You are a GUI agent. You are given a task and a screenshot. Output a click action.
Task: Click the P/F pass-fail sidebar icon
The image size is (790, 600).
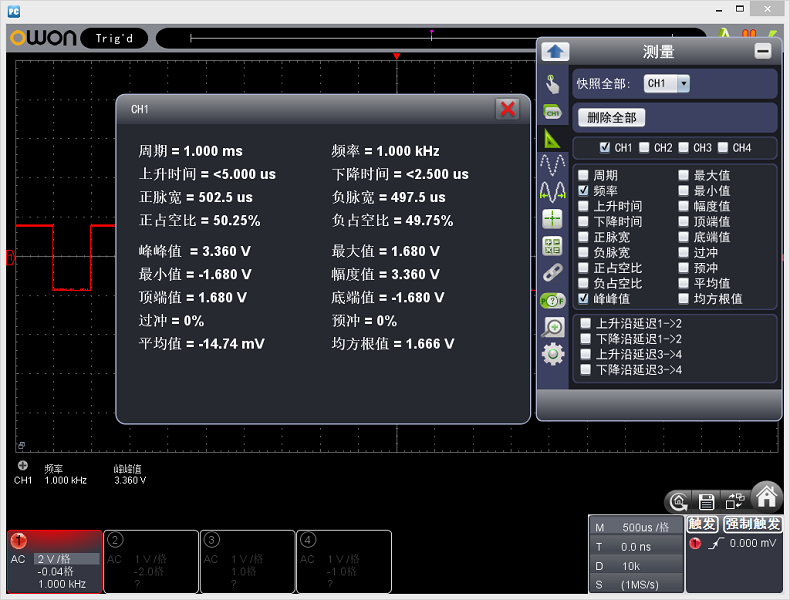(x=552, y=300)
